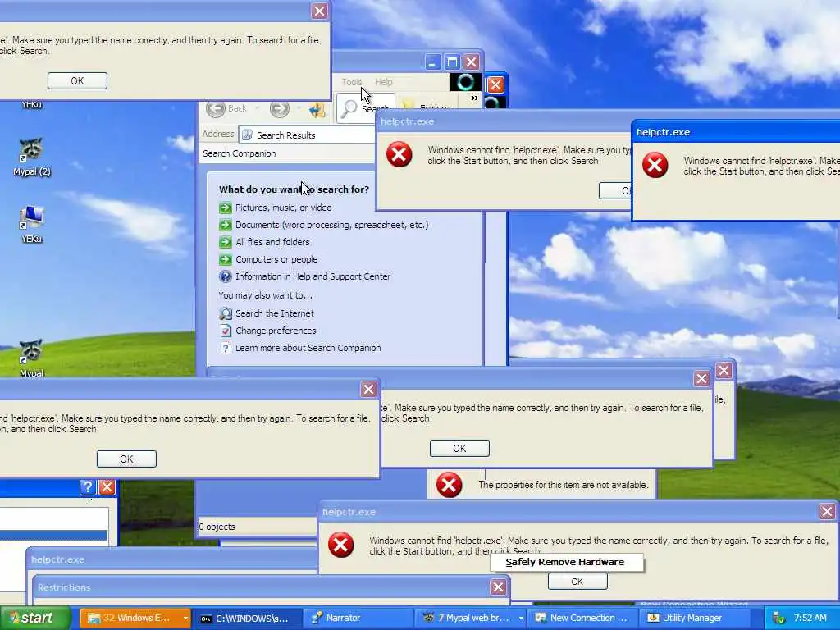Click the help icon beside Information in Help and Support
Image resolution: width=840 pixels, height=630 pixels.
point(226,276)
